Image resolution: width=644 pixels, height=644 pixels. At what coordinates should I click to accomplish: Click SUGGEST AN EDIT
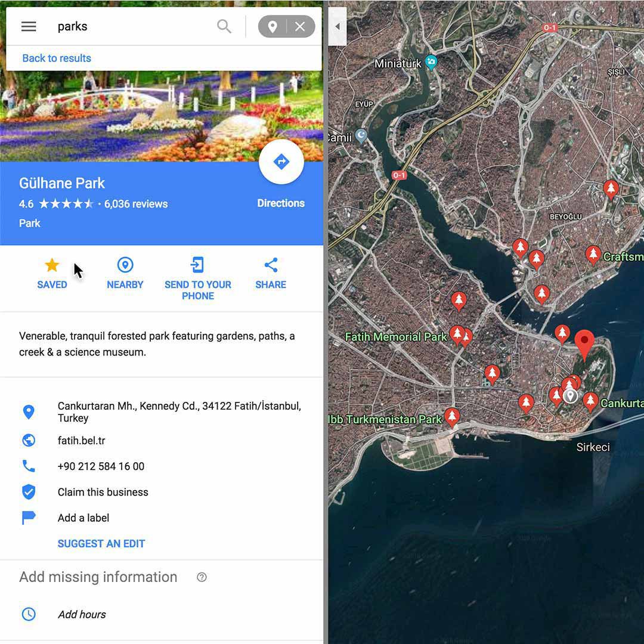tap(101, 544)
